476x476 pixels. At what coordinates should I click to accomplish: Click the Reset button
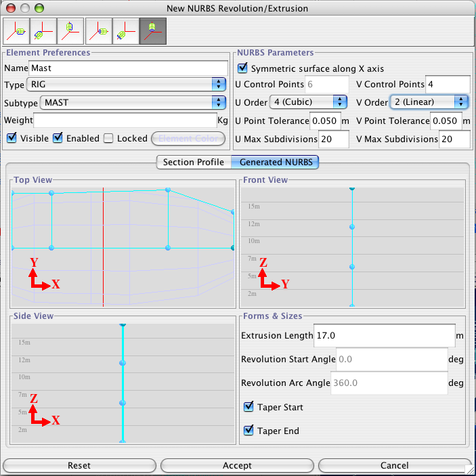(x=79, y=466)
